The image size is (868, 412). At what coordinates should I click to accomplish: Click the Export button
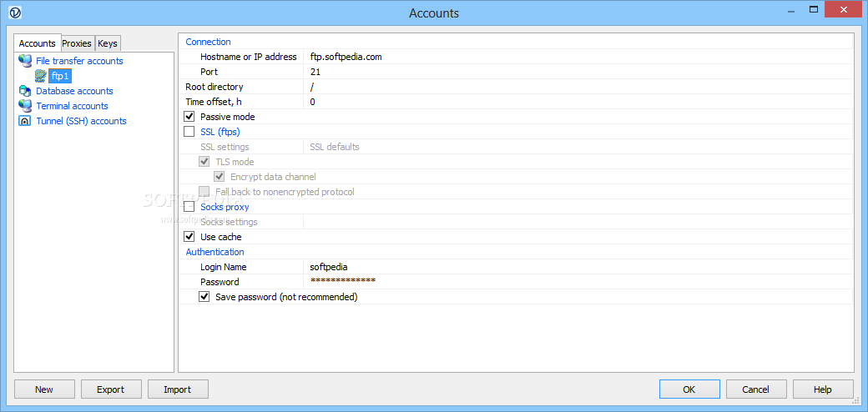(x=111, y=389)
